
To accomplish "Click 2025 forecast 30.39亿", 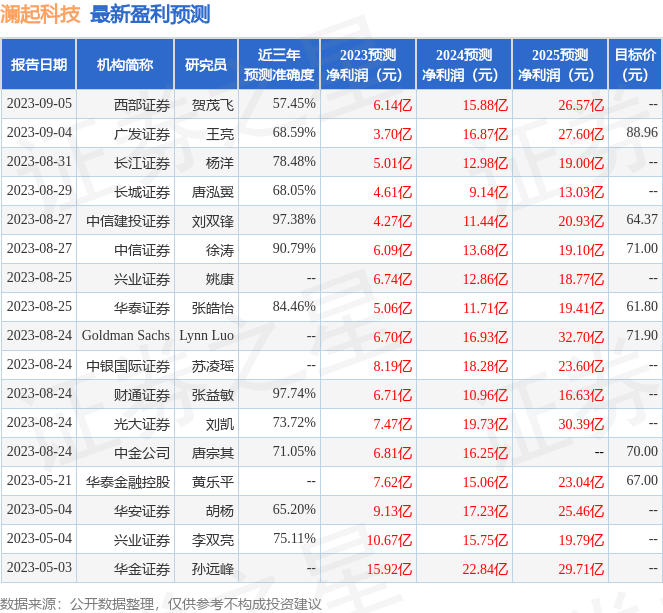I will pyautogui.click(x=581, y=424).
